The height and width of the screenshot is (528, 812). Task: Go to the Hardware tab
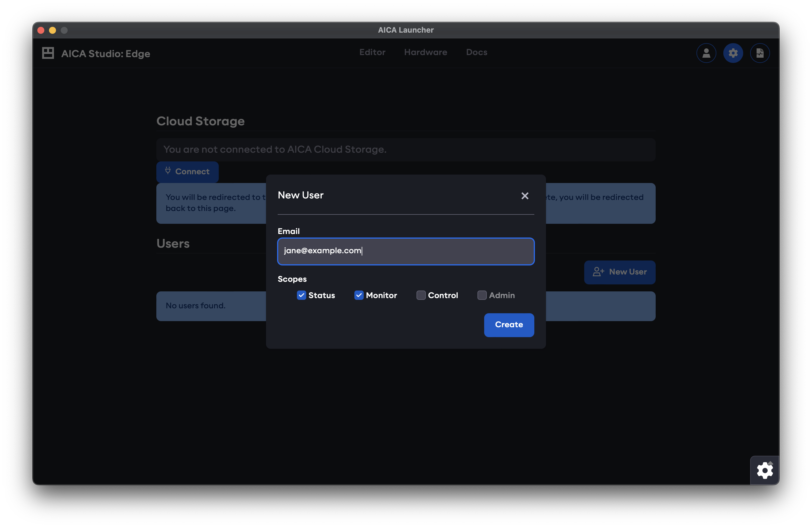426,52
